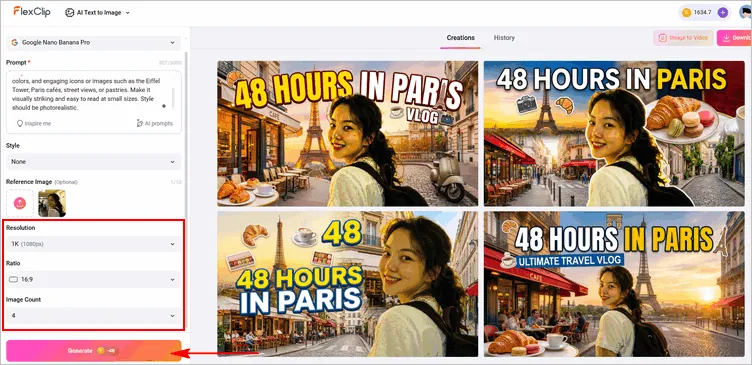
Task: Click the Generate button
Action: click(x=94, y=351)
